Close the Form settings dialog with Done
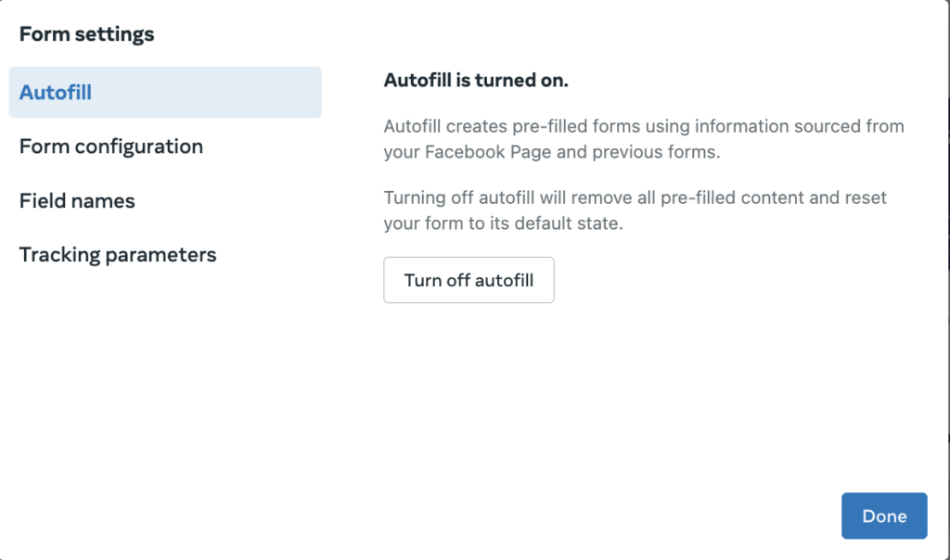This screenshot has height=560, width=950. 883,516
